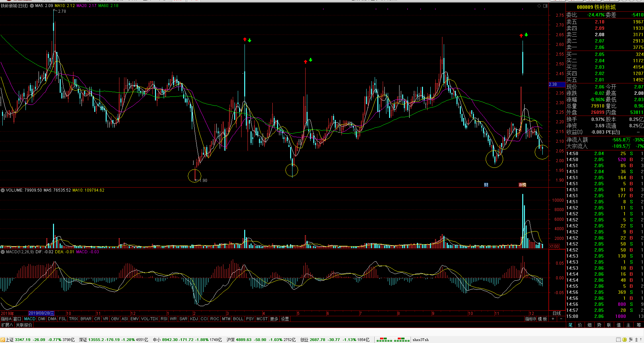Show the ROC indicator
The height and width of the screenshot is (343, 644).
[215, 319]
